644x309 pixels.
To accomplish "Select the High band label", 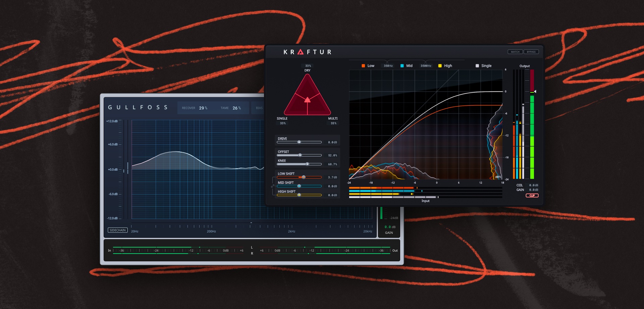I will point(448,65).
